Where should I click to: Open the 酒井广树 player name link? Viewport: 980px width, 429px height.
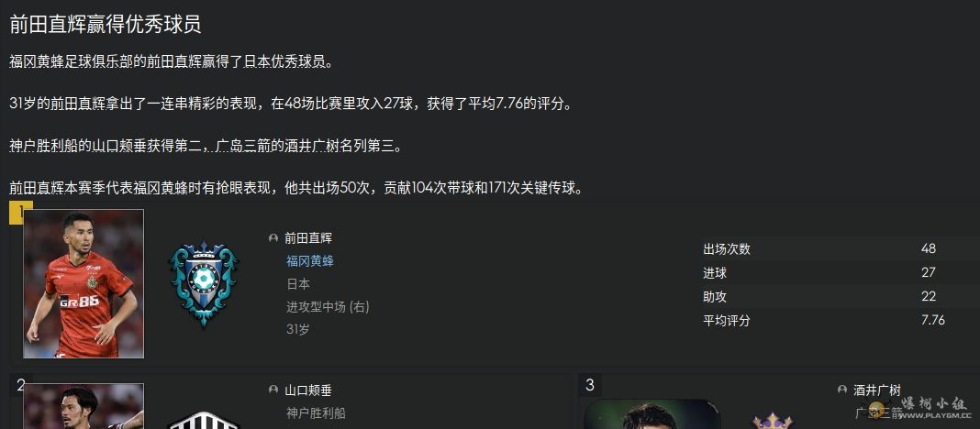click(877, 390)
